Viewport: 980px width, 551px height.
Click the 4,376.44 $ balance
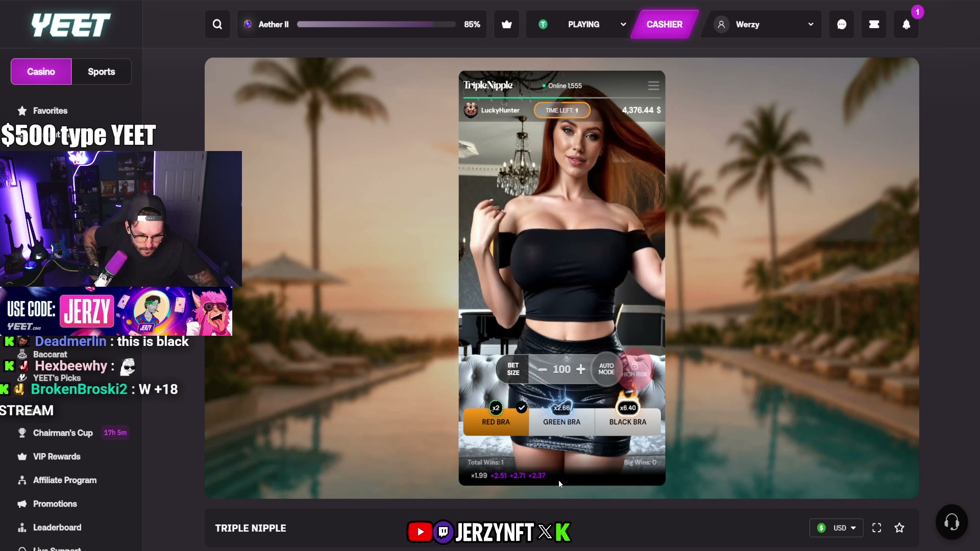tap(641, 110)
